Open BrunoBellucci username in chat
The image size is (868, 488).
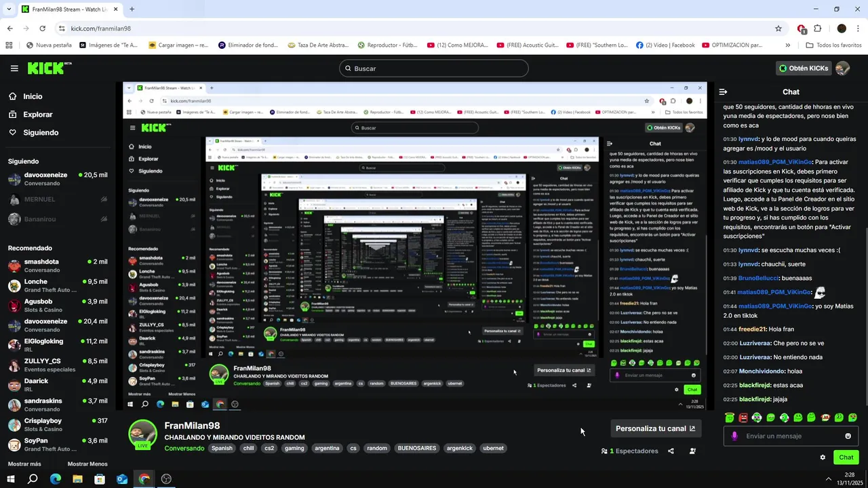(758, 278)
